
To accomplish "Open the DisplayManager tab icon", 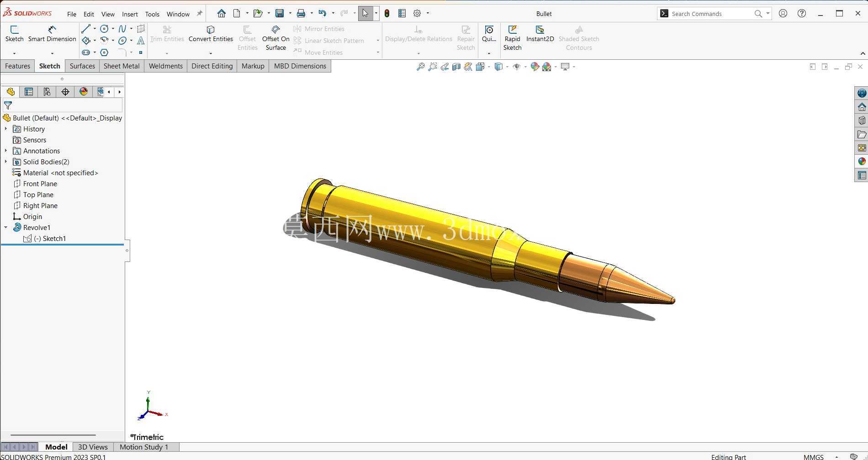I will click(x=84, y=92).
